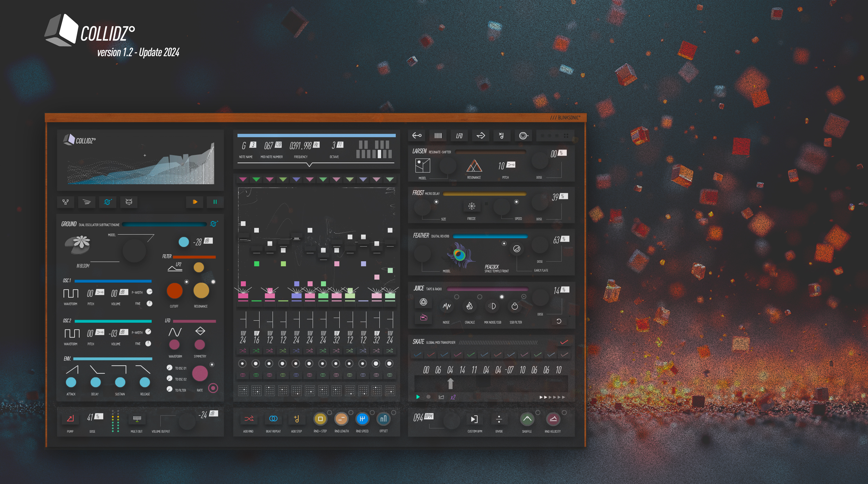Adjust the envelope Attack knob
Screen dimensions: 868x484
tap(71, 382)
